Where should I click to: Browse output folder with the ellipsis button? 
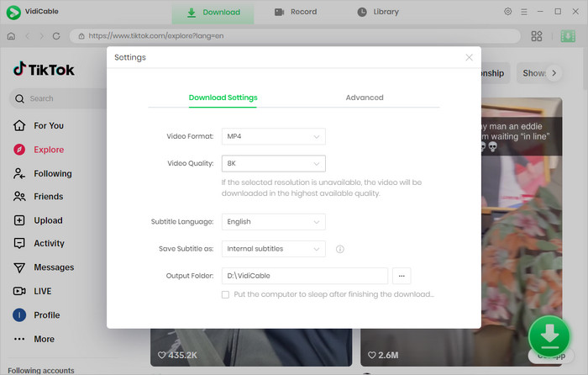click(x=402, y=276)
